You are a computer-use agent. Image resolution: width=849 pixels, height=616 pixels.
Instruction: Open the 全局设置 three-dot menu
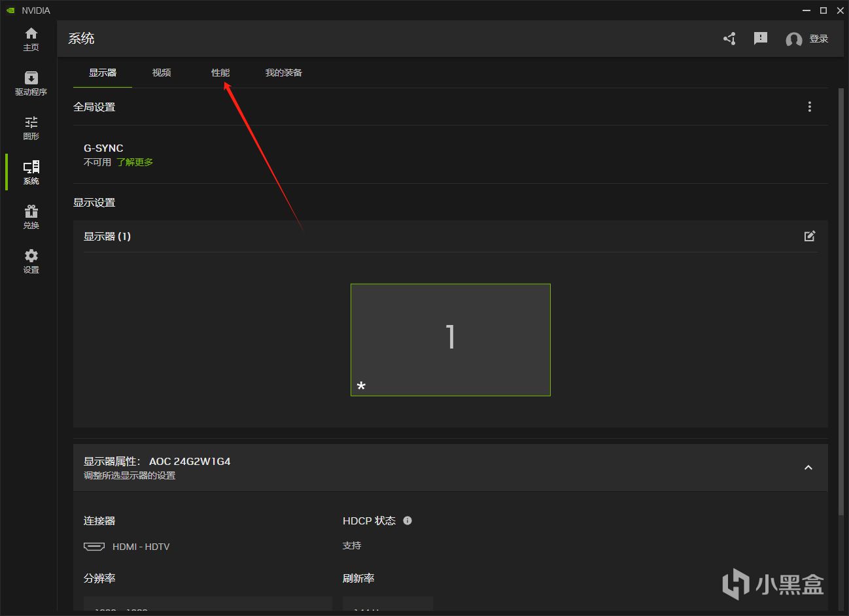pos(810,107)
